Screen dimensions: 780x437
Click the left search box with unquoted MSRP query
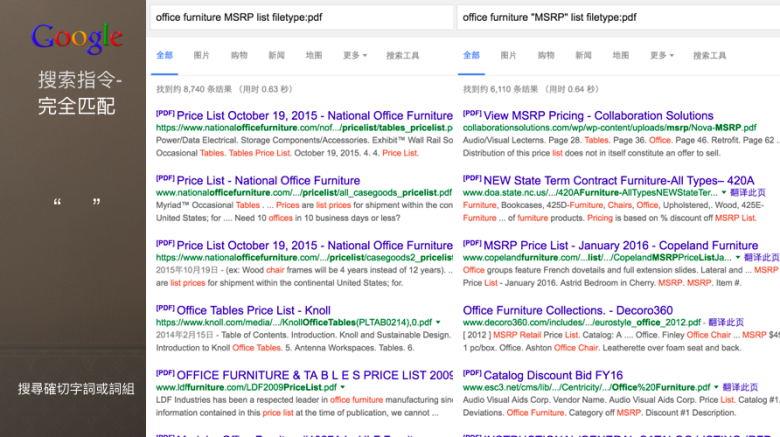301,17
